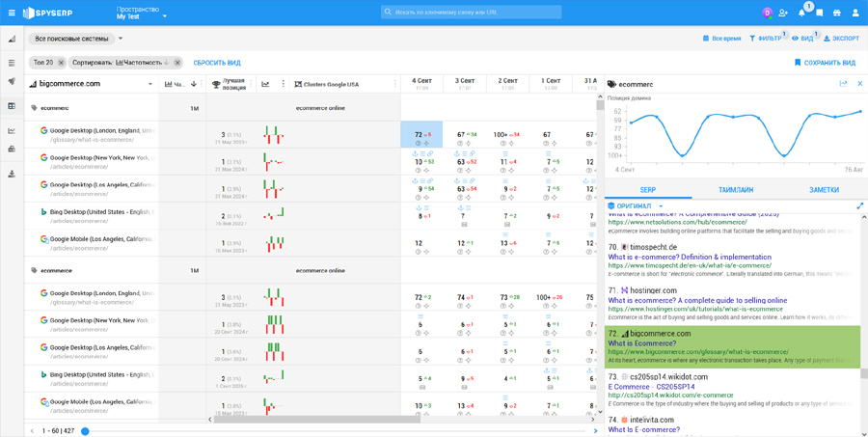The image size is (868, 437).
Task: Open the list sidebar icon
Action: [12, 63]
